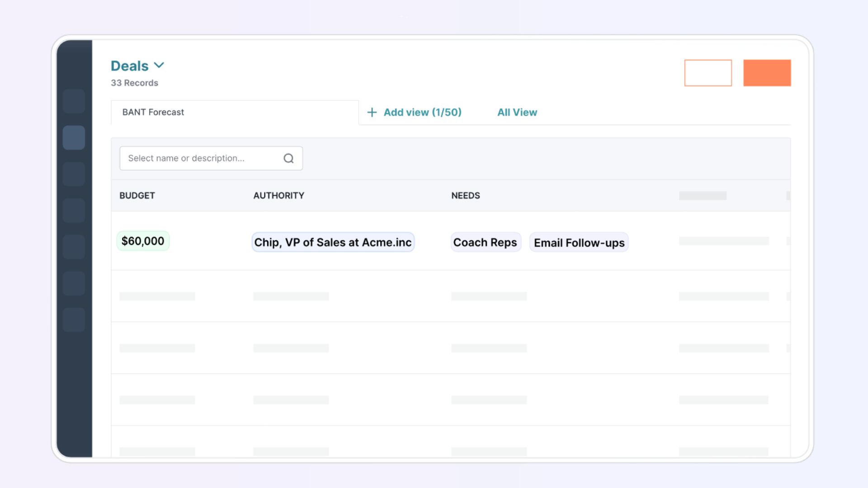Viewport: 868px width, 488px height.
Task: Click the third sidebar icon square
Action: pos(74,174)
